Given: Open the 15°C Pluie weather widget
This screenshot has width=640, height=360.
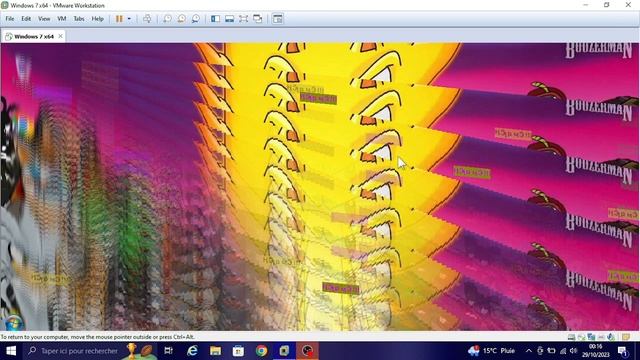Looking at the screenshot, I should [492, 351].
